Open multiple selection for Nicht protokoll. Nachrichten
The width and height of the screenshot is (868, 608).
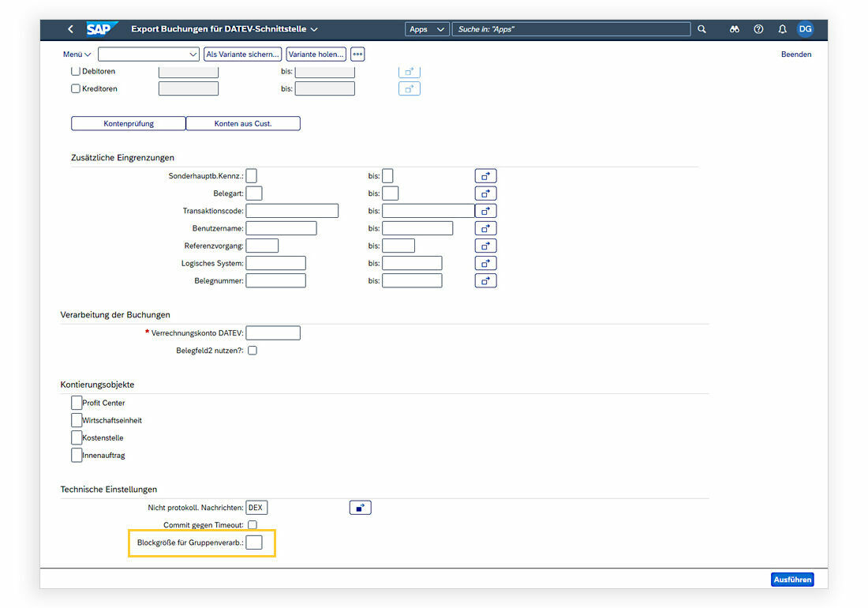click(360, 507)
